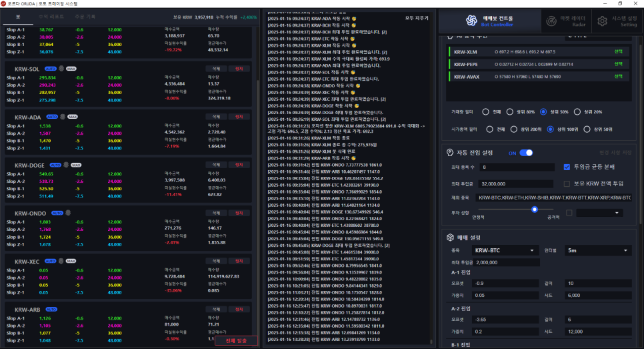Click the AUTO badge next to KRW-XEC

click(51, 262)
